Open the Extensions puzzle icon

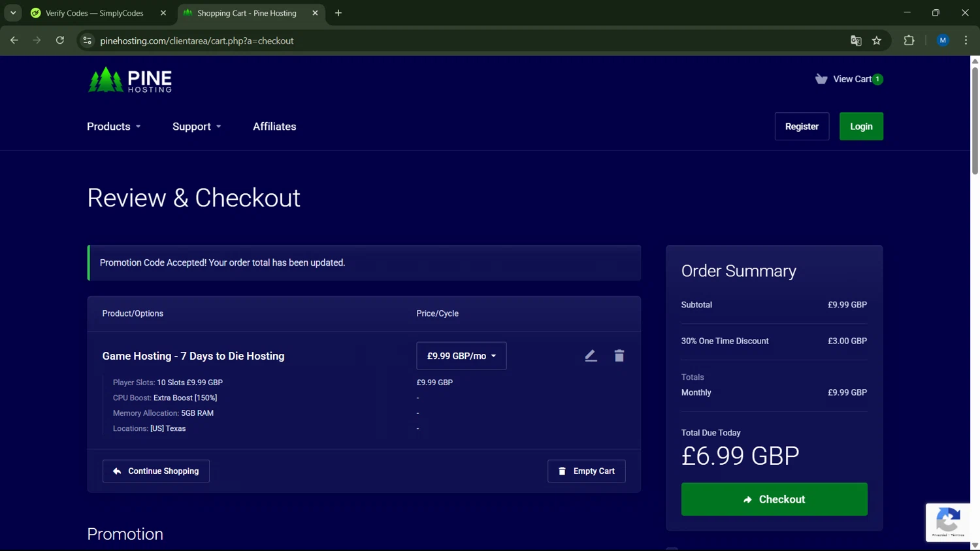(x=909, y=40)
